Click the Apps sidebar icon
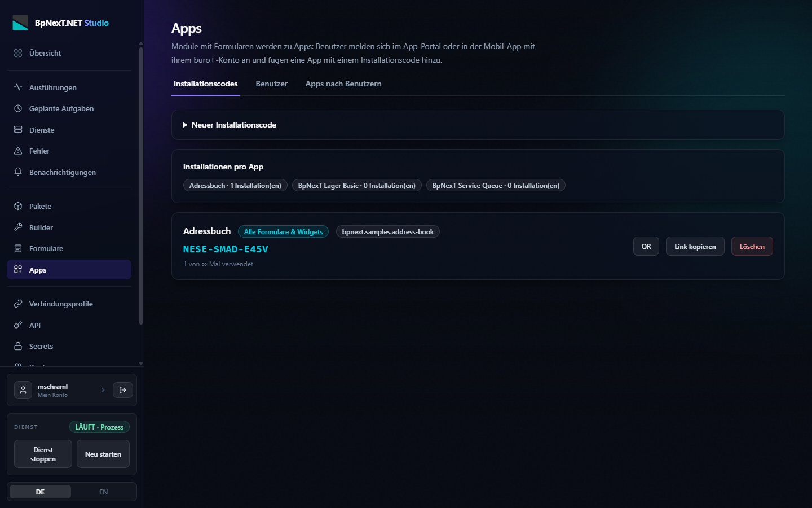Viewport: 812px width, 508px height. point(18,270)
